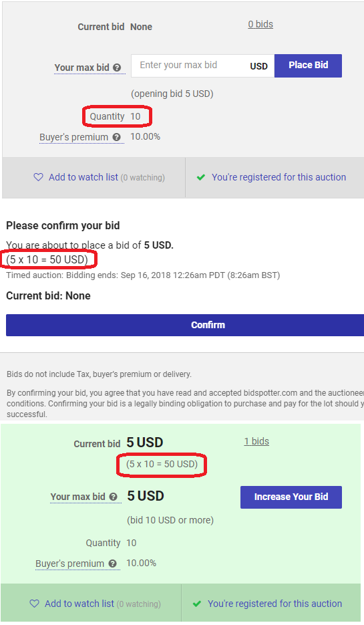364x625 pixels.
Task: Open the '0 bids' link
Action: tap(260, 24)
